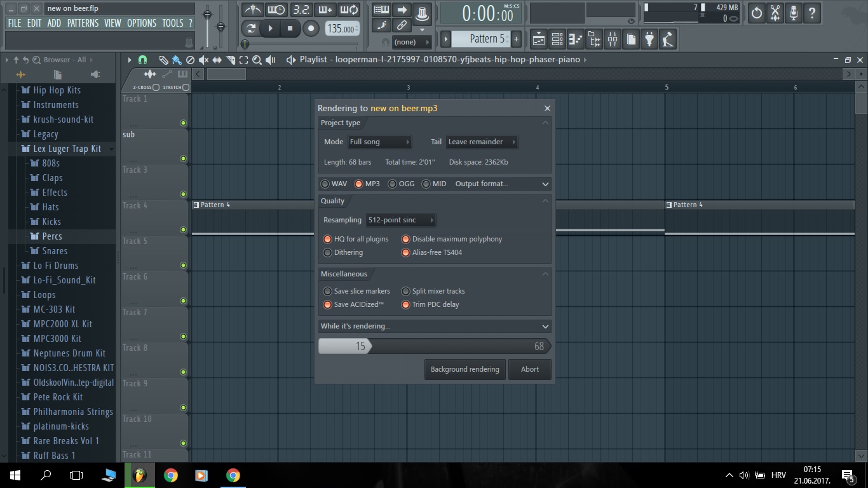Open Windows Start menu
868x488 pixels.
pyautogui.click(x=15, y=475)
